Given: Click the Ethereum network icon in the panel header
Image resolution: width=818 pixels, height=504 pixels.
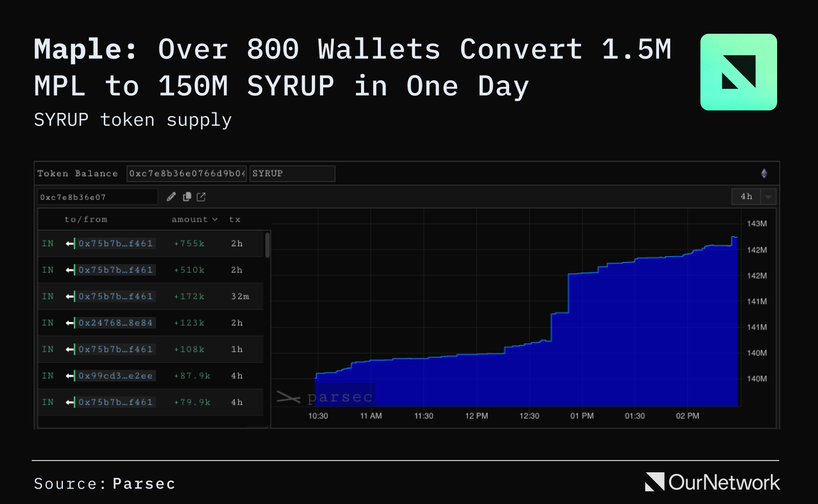Looking at the screenshot, I should coord(764,173).
